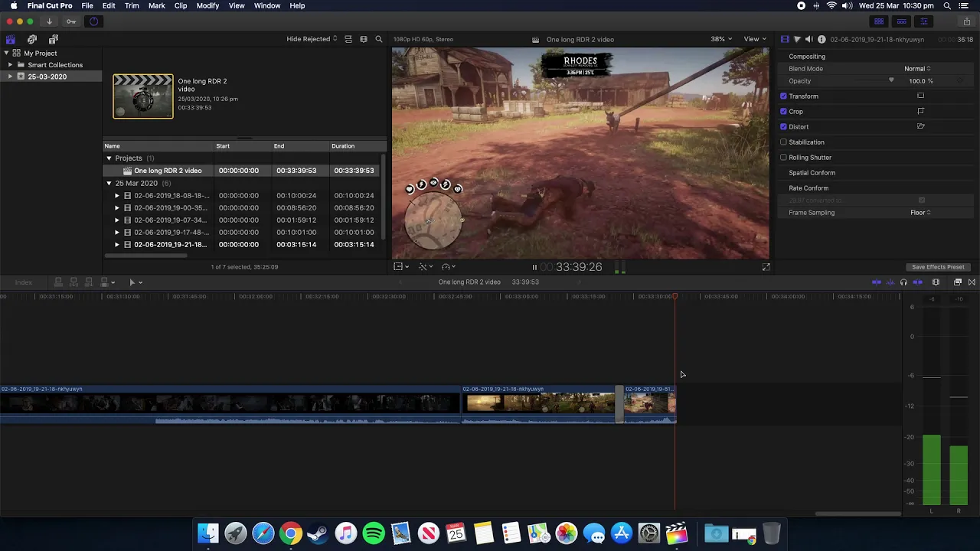Viewport: 980px width, 551px height.
Task: Toggle solo headphones button
Action: [x=903, y=282]
